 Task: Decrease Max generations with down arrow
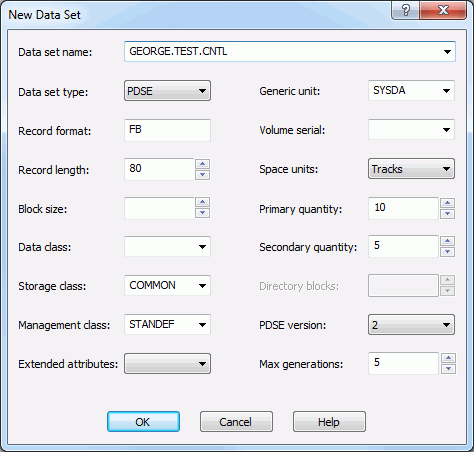click(x=448, y=369)
